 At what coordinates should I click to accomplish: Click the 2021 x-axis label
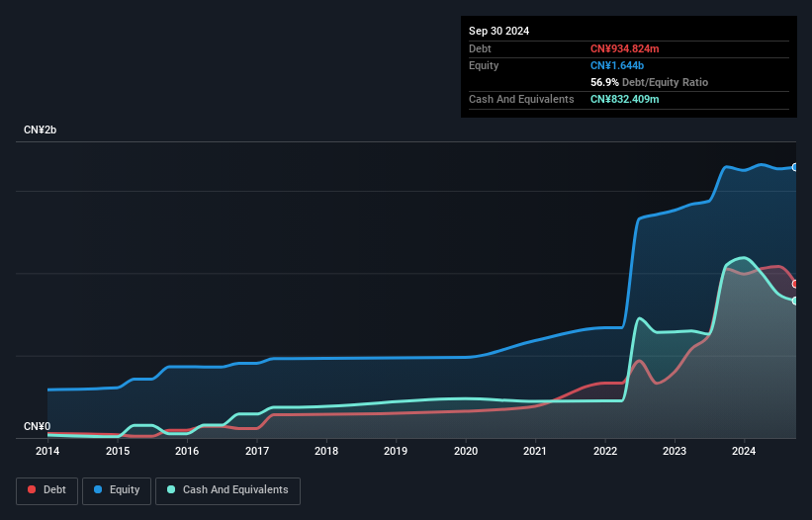[x=535, y=451]
